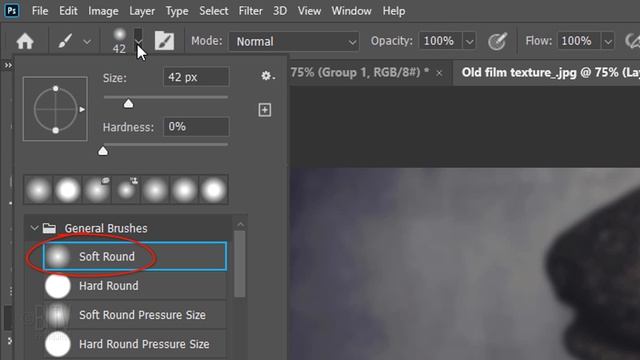
Task: Expand the tools panel double-arrow
Action: (8, 65)
